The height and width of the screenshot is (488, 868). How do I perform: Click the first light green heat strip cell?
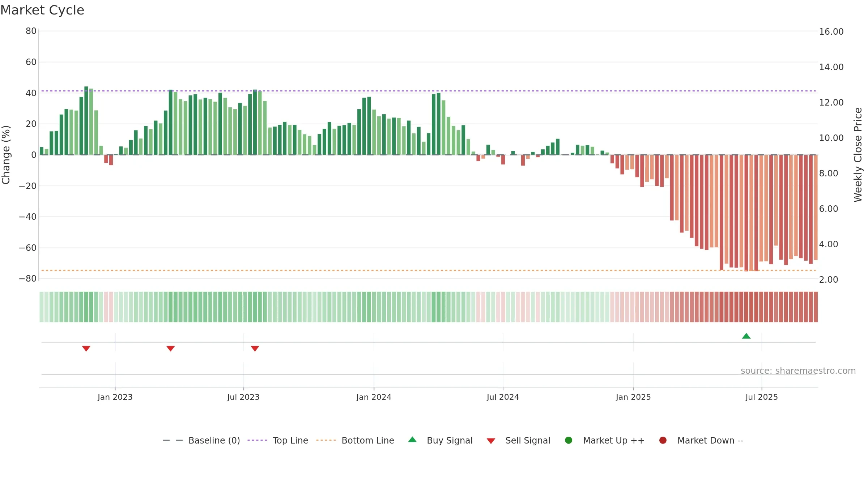pyautogui.click(x=42, y=307)
